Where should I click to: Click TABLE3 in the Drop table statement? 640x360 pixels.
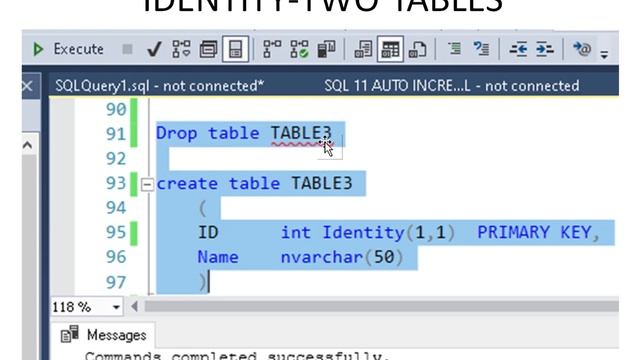(301, 133)
